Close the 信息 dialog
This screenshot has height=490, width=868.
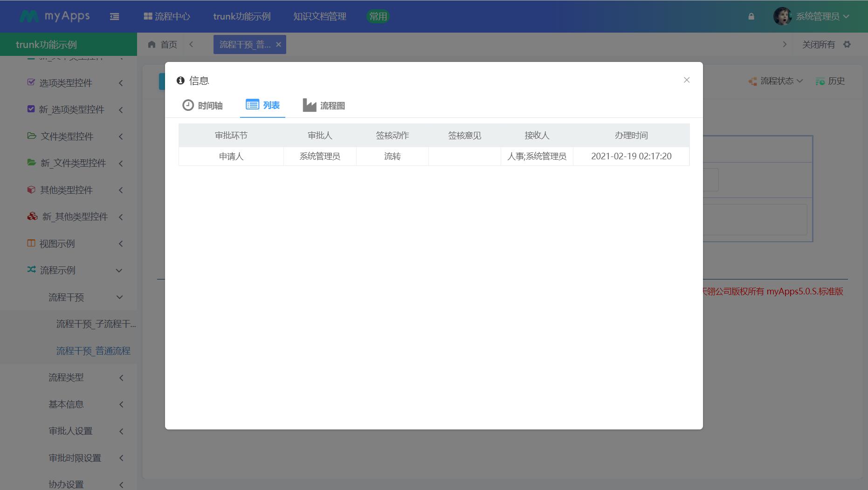click(686, 80)
